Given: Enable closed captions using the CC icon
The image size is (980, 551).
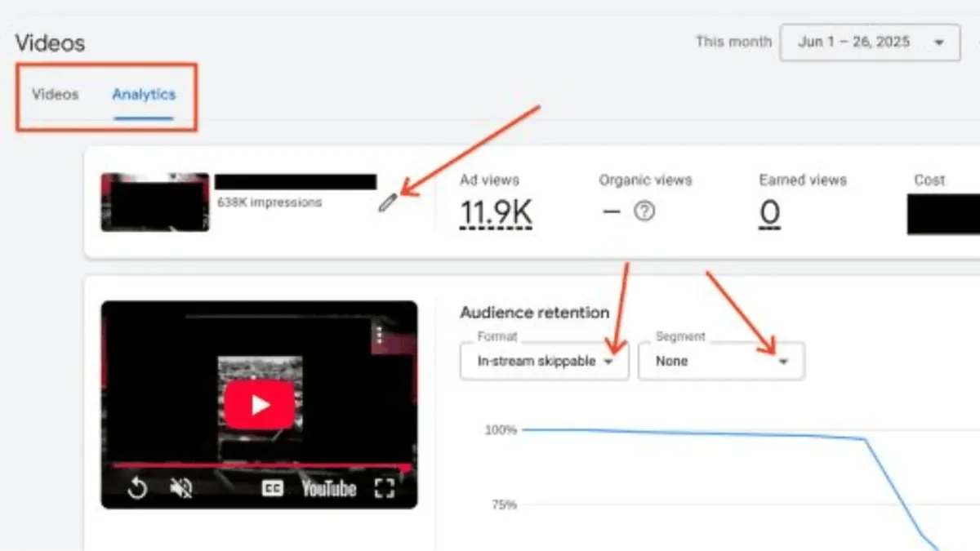Looking at the screenshot, I should point(272,488).
